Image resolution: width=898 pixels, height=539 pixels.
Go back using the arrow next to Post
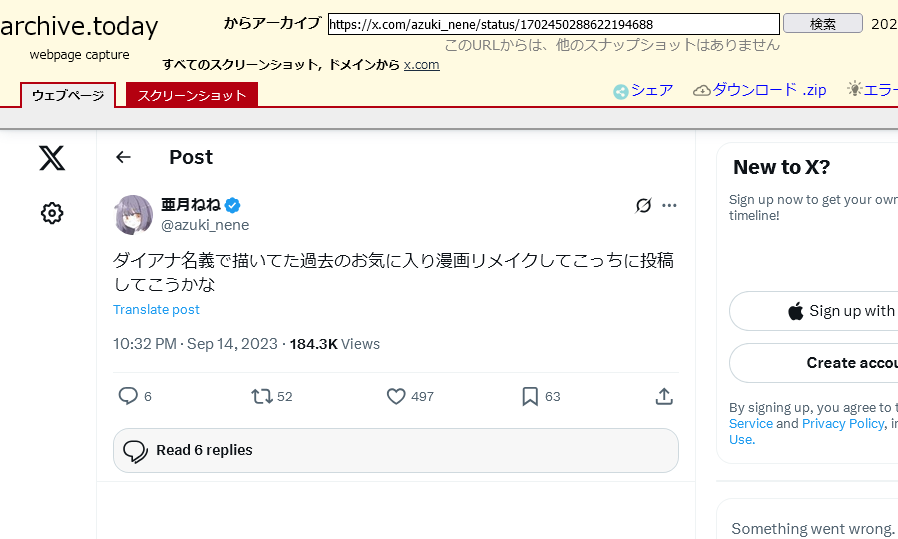(123, 157)
